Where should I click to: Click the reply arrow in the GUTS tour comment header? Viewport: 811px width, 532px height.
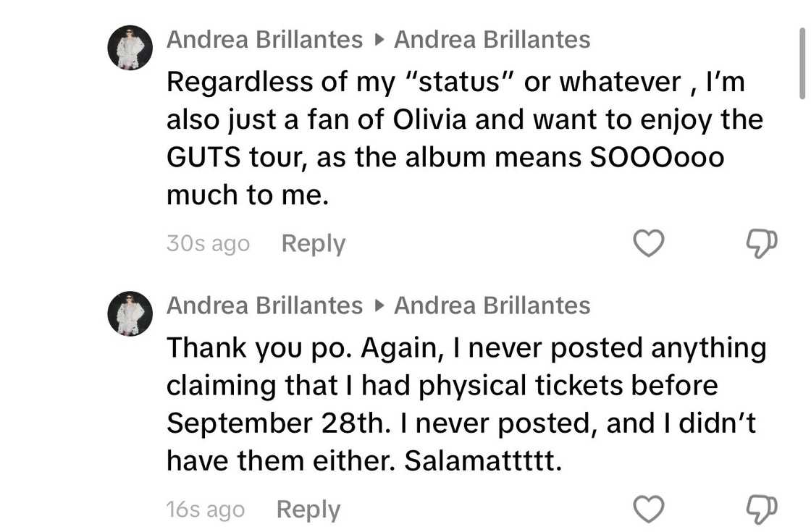378,40
